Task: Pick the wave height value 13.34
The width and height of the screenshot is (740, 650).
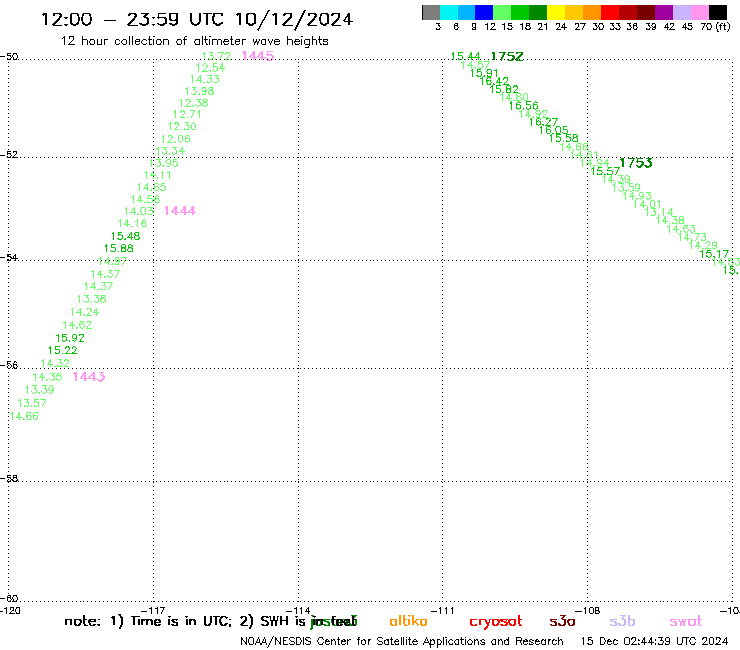Action: click(170, 151)
